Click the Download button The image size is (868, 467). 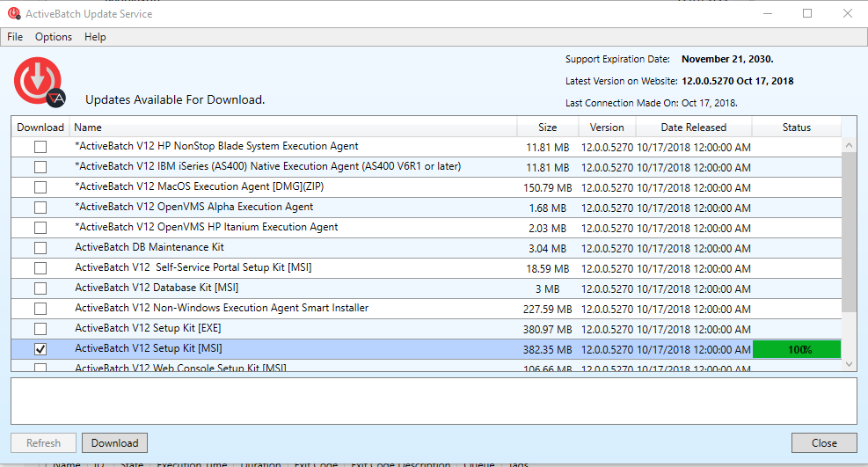[114, 442]
